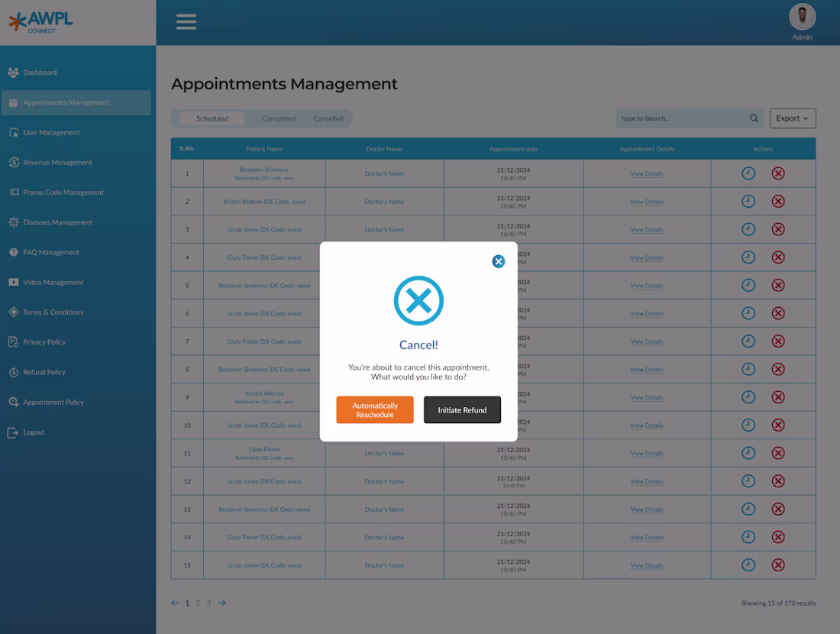
Task: Click the clock icon in row 10
Action: pos(748,425)
